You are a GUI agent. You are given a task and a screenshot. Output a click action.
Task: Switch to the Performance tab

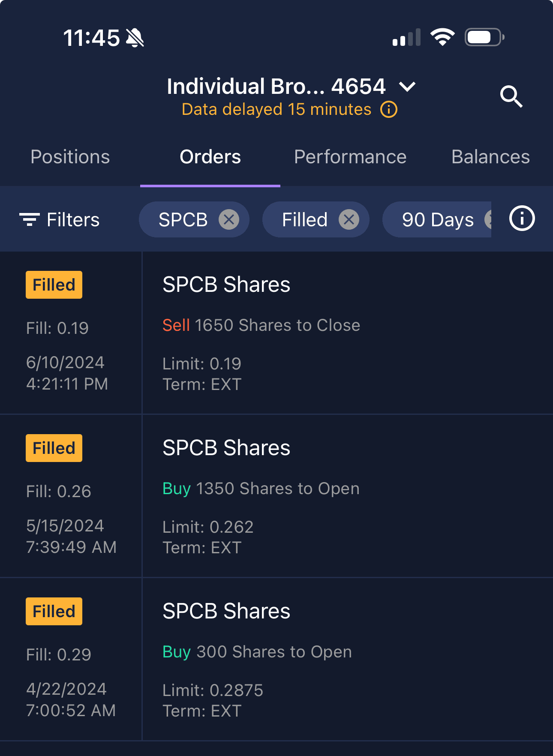point(350,157)
